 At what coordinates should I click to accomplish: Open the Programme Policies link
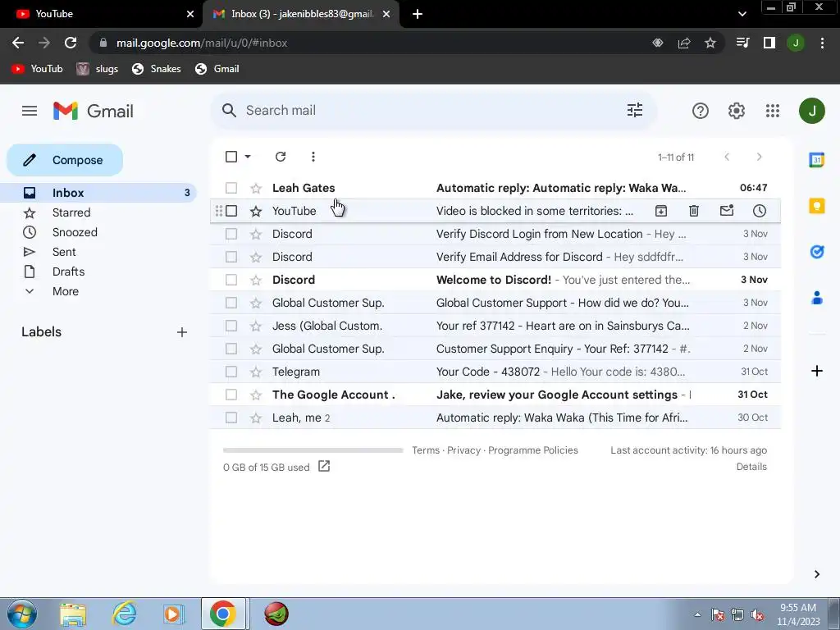tap(533, 450)
